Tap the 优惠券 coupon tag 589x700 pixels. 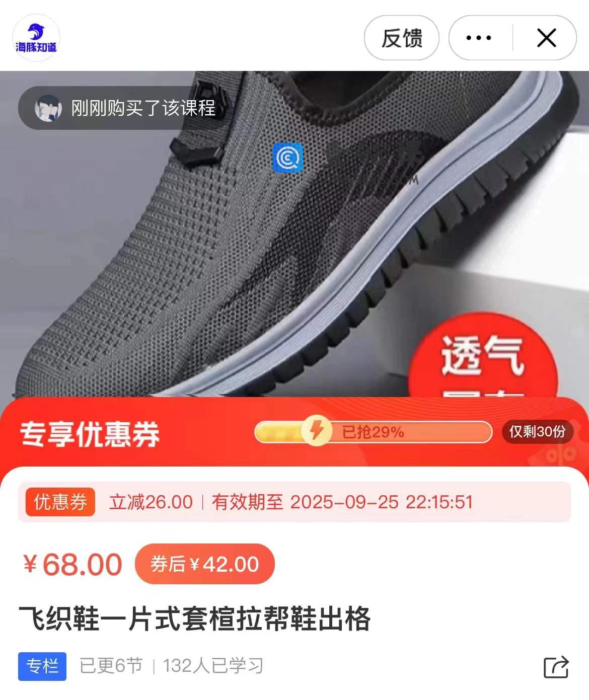(x=60, y=502)
